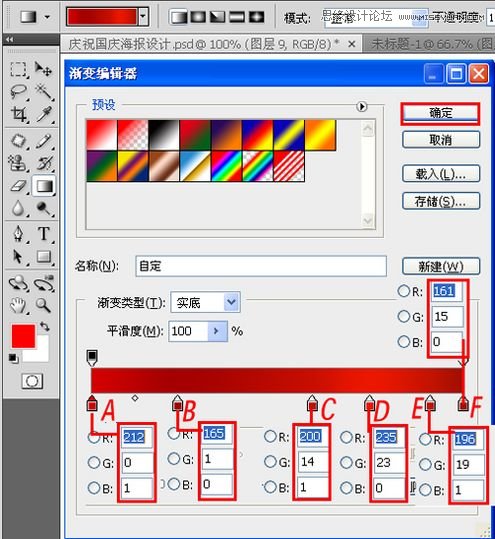
Task: Select the Crop tool
Action: click(19, 114)
